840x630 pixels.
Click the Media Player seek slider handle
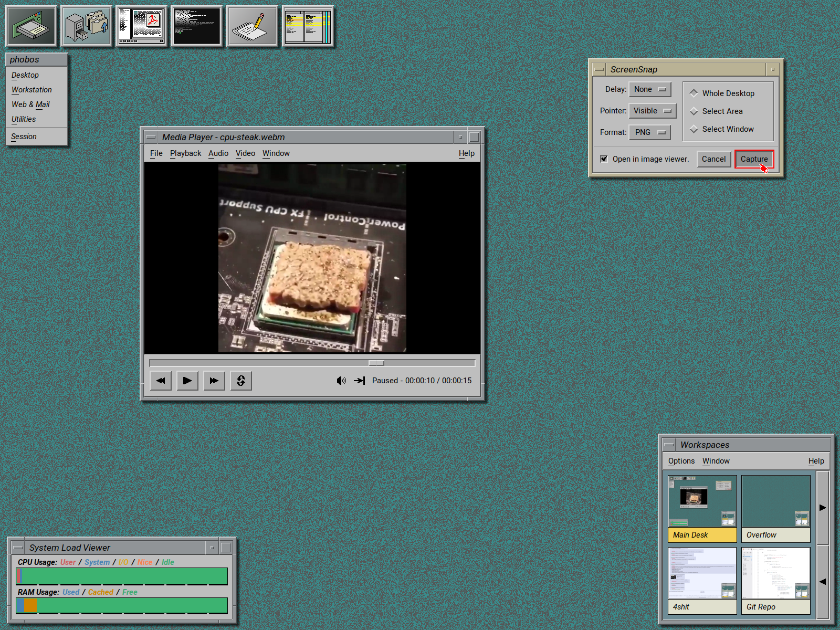376,363
